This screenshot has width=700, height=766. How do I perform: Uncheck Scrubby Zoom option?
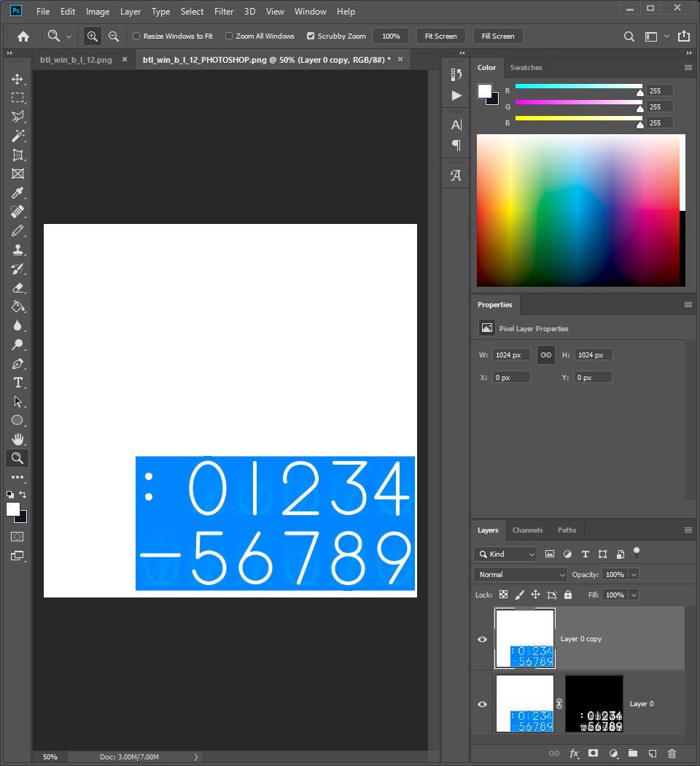311,36
